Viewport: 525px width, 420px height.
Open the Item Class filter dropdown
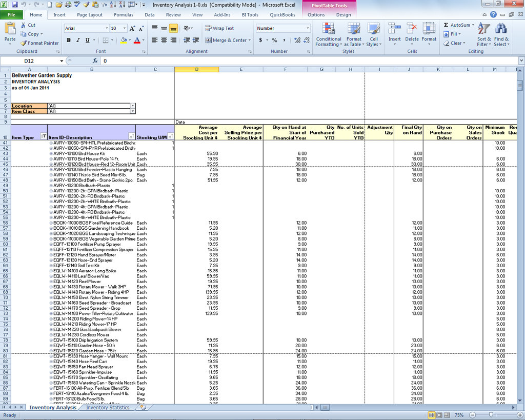point(133,110)
